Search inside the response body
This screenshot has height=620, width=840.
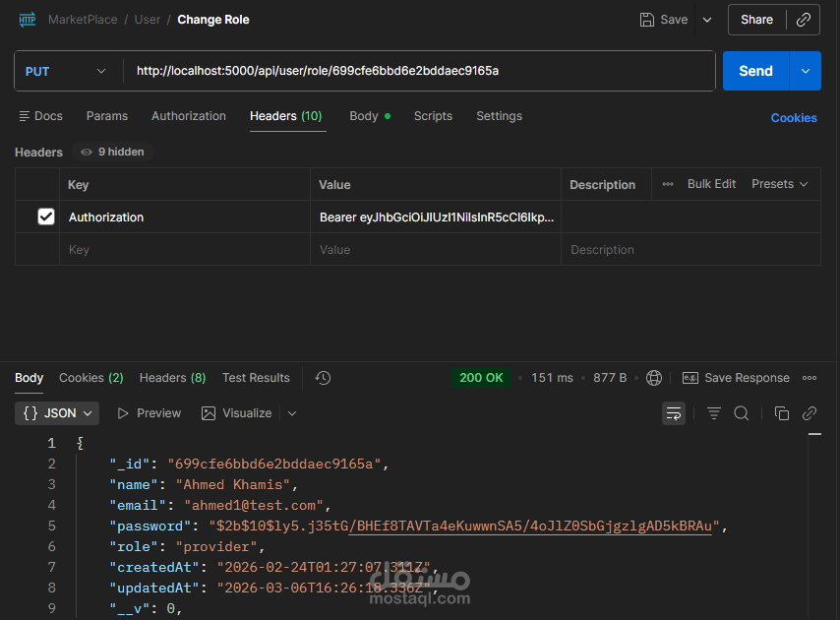(x=742, y=413)
